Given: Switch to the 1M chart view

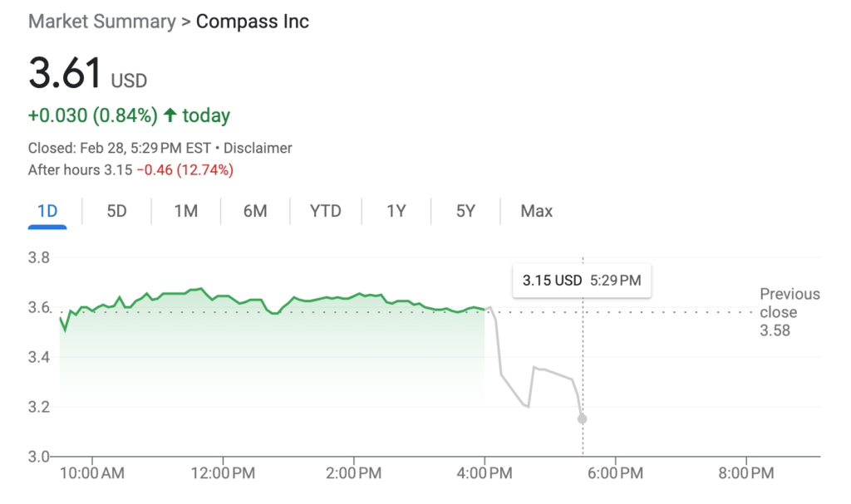Looking at the screenshot, I should click(x=185, y=212).
